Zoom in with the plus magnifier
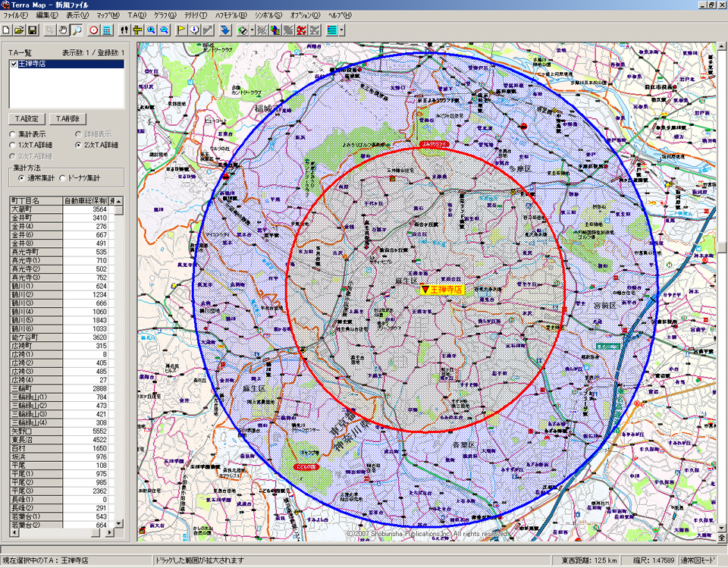Viewport: 728px width, 568px height. tap(151, 30)
